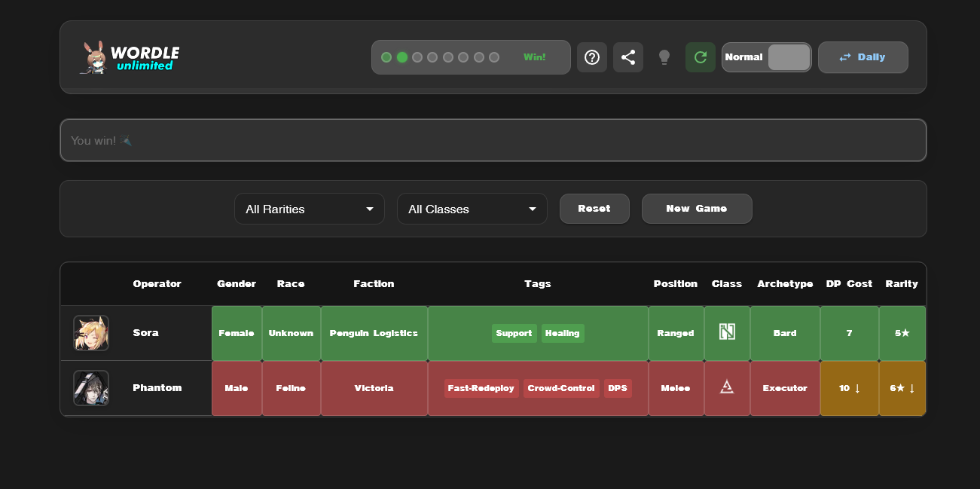Click the Reset filters button
Viewport: 980px width, 489px height.
coord(594,209)
